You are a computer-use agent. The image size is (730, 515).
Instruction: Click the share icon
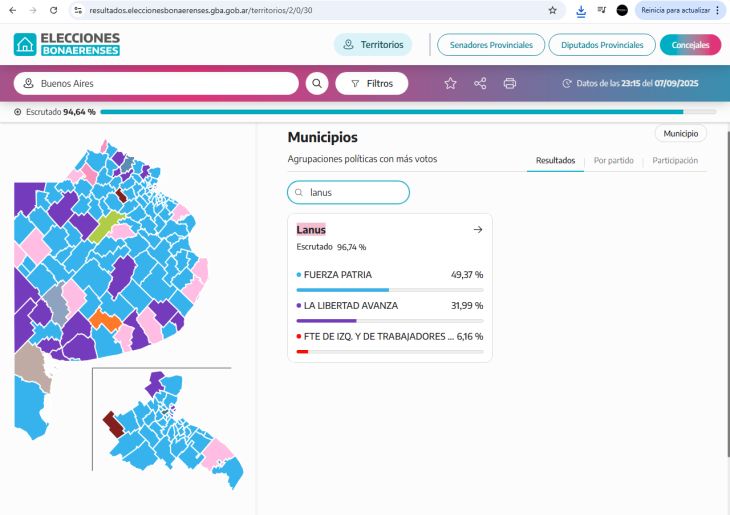click(x=480, y=83)
